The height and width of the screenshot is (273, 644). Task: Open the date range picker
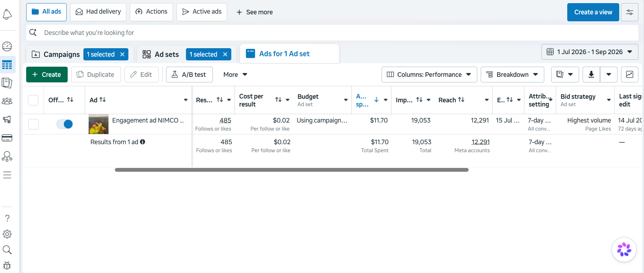[590, 52]
